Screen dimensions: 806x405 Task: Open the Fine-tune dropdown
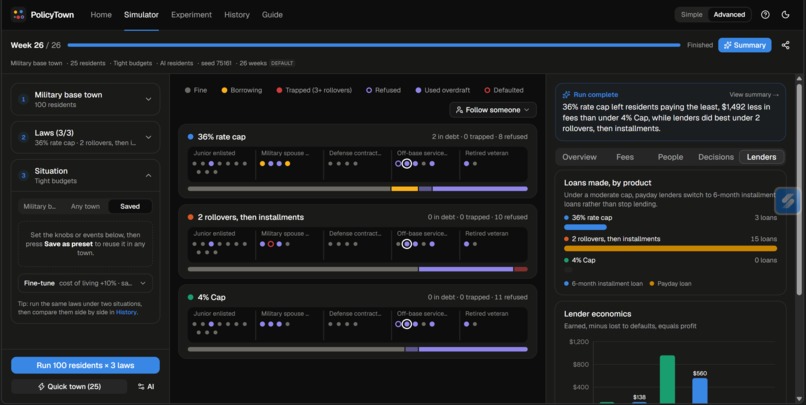point(85,283)
